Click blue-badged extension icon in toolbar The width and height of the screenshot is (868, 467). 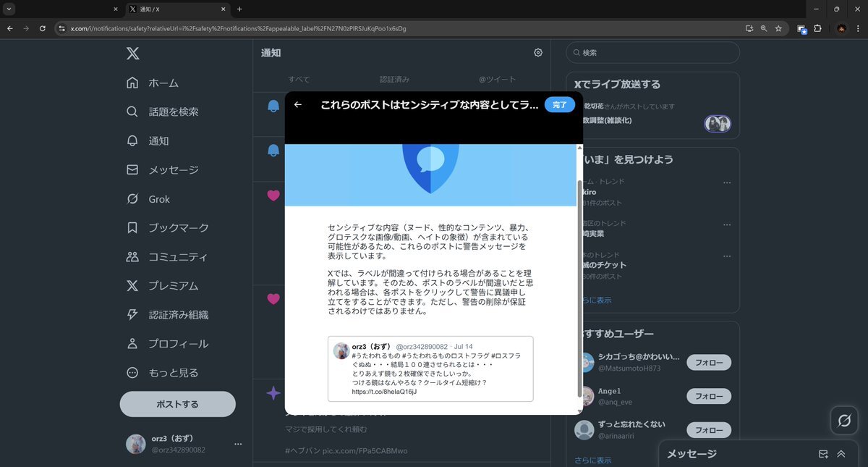pos(802,29)
